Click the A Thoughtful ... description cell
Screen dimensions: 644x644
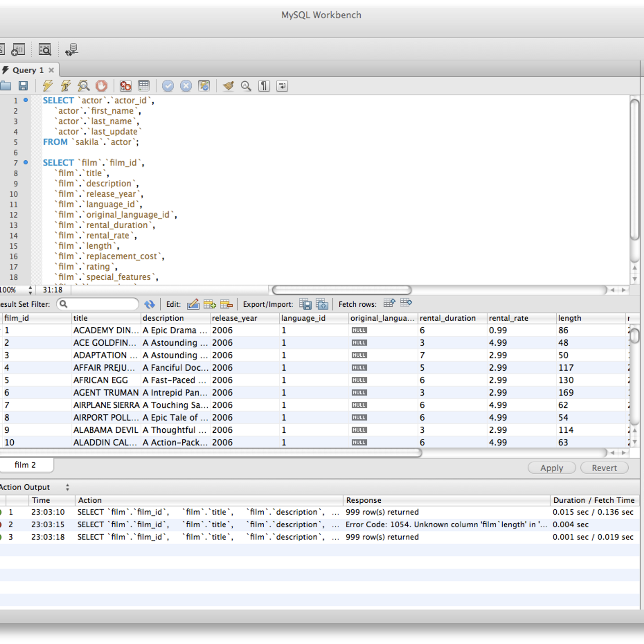pyautogui.click(x=175, y=430)
